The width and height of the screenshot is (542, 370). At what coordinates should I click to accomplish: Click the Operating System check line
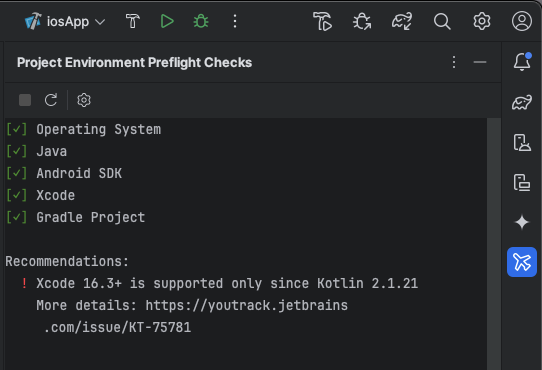[x=83, y=130]
